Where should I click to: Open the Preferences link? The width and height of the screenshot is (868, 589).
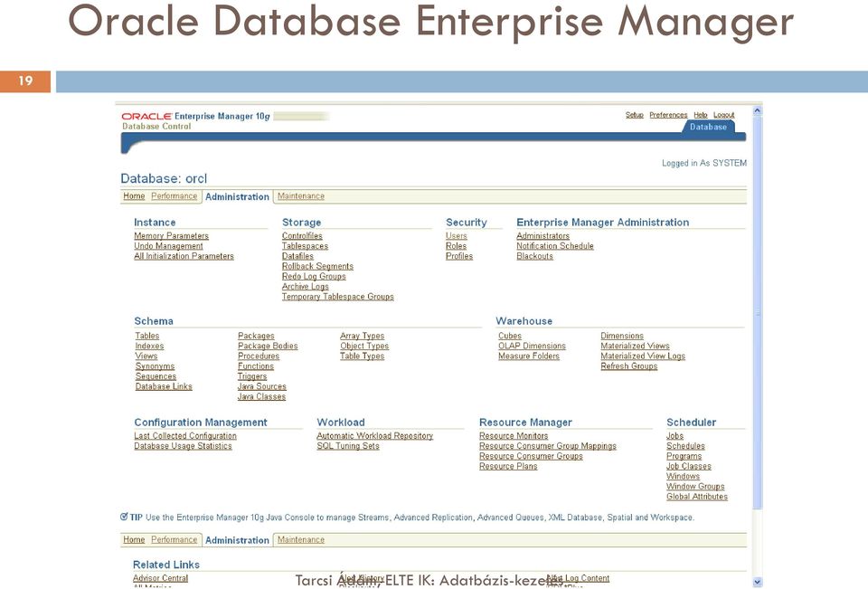668,115
